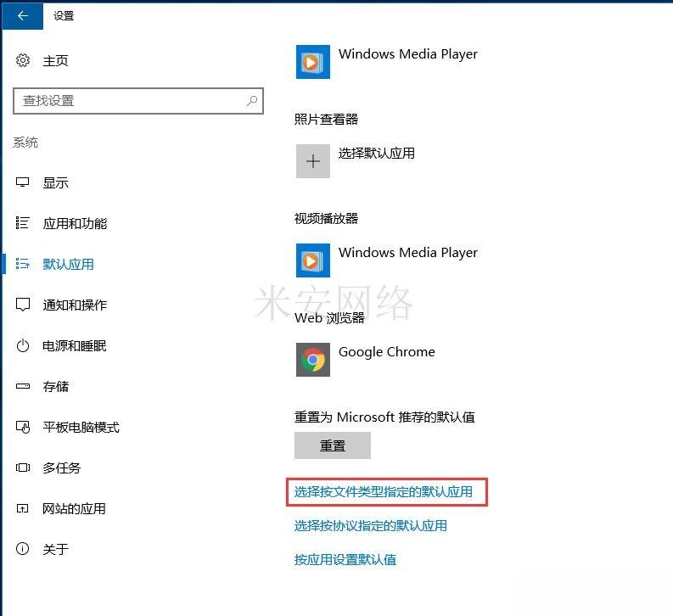This screenshot has width=673, height=616.
Task: Click the 多任务 multitasking icon
Action: point(22,468)
